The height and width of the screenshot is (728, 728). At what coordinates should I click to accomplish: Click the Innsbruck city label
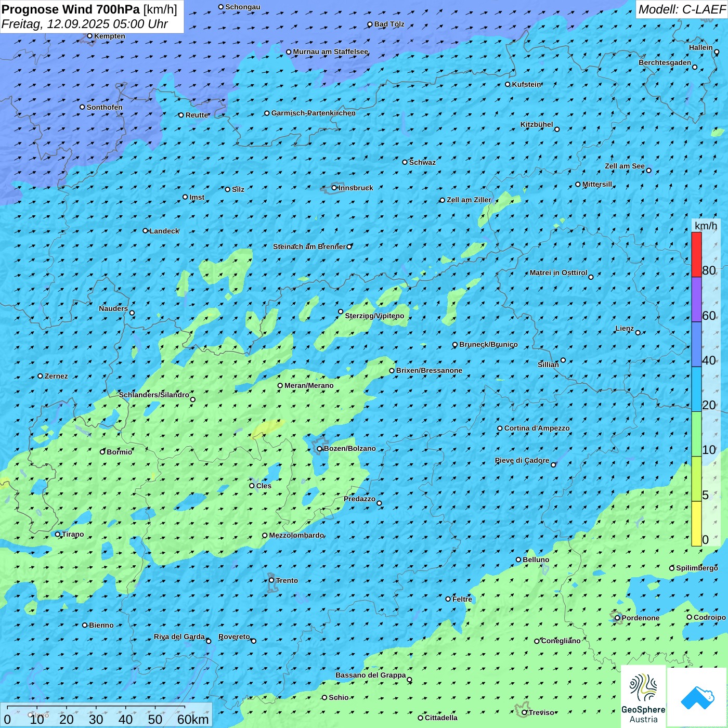(x=356, y=188)
